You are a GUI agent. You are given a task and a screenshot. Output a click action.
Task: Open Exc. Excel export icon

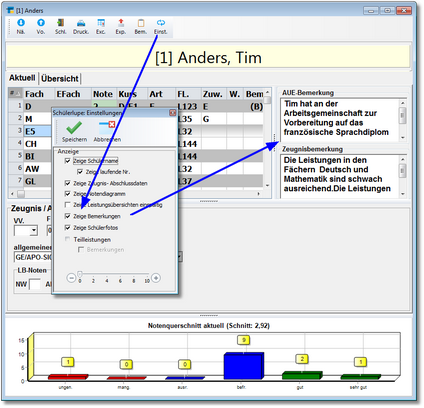pyautogui.click(x=101, y=26)
